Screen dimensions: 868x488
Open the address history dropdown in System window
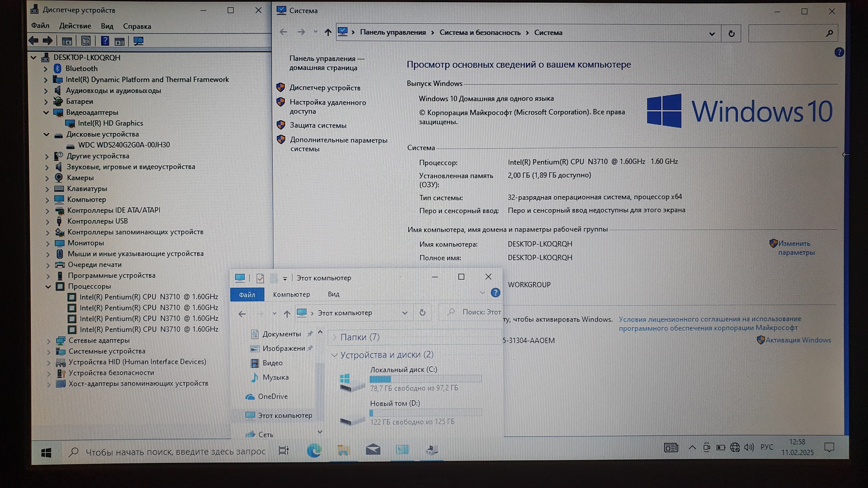712,33
